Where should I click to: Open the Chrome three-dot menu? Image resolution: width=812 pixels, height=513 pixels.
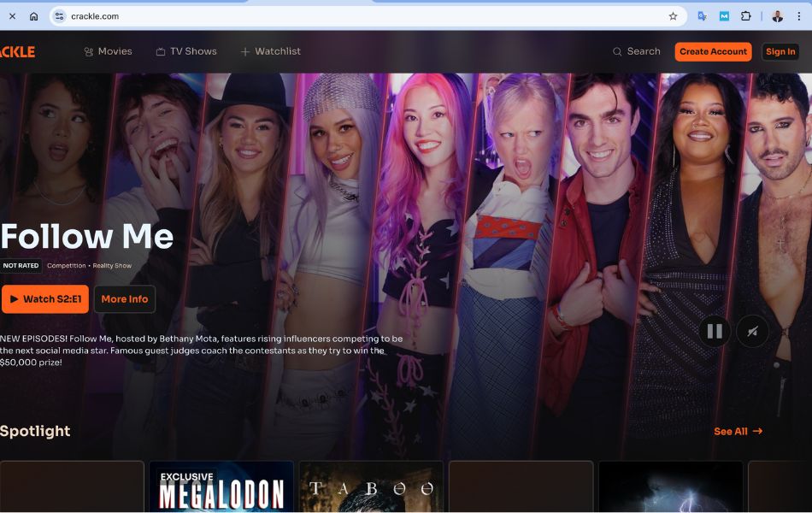tap(799, 16)
